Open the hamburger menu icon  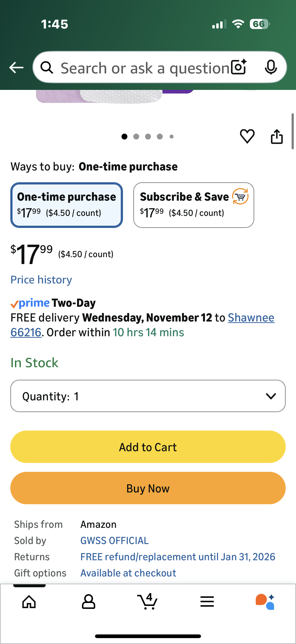(207, 602)
